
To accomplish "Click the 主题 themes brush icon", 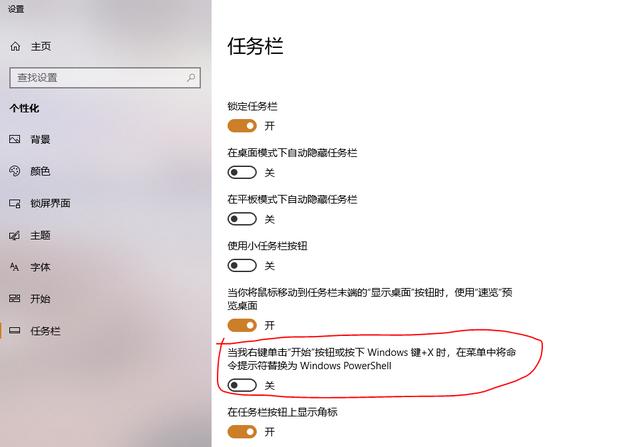I will point(15,236).
